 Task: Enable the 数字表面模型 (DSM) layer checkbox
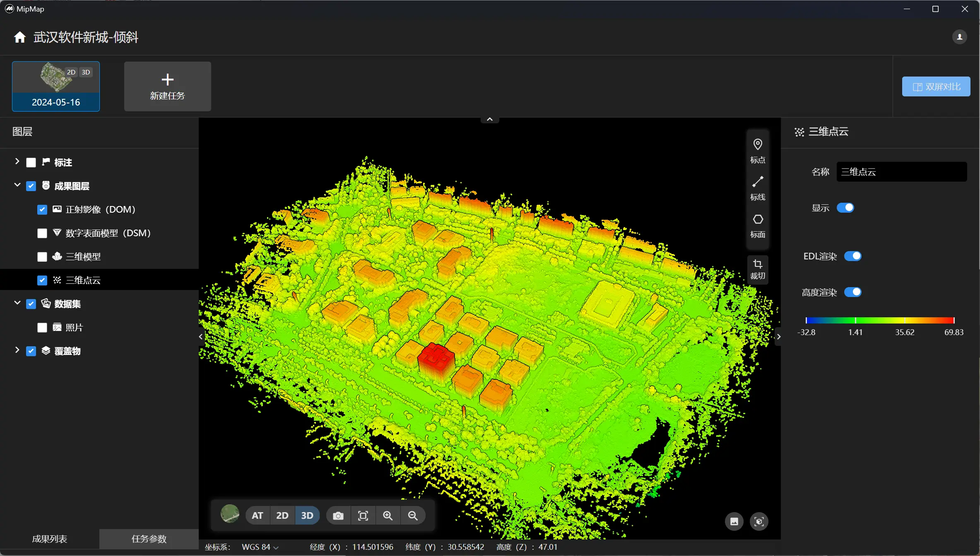tap(42, 233)
